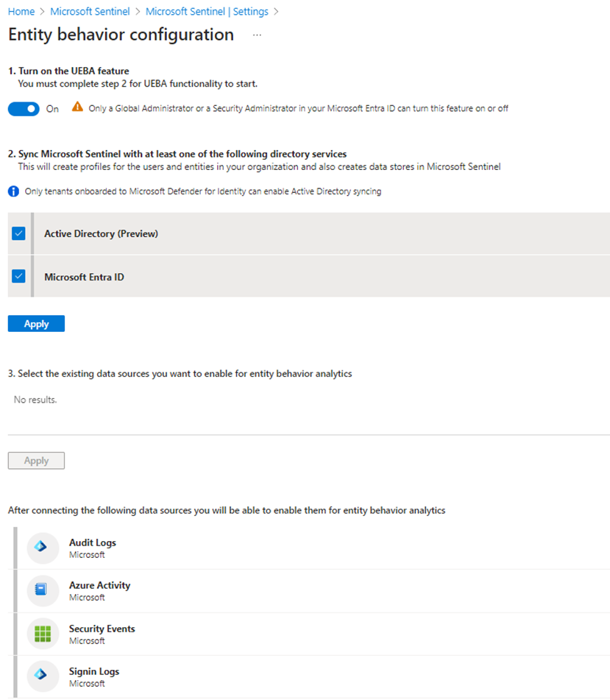Uncheck the Active Directory (Preview) checkbox
610x700 pixels.
(18, 233)
